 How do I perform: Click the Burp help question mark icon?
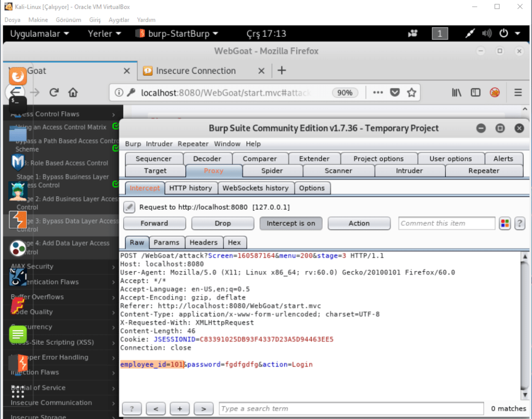pyautogui.click(x=520, y=223)
